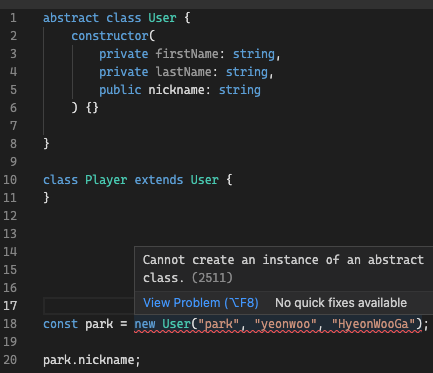Viewport: 433px width, 373px height.
Task: Click underlined 'User' on line 18
Action: pos(176,324)
